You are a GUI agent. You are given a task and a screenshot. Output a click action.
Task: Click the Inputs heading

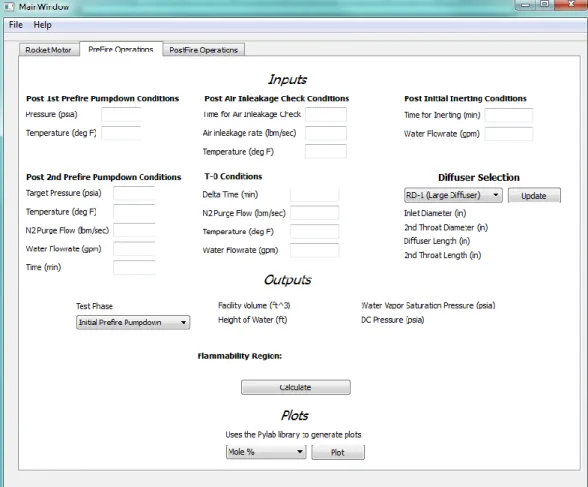pos(287,79)
